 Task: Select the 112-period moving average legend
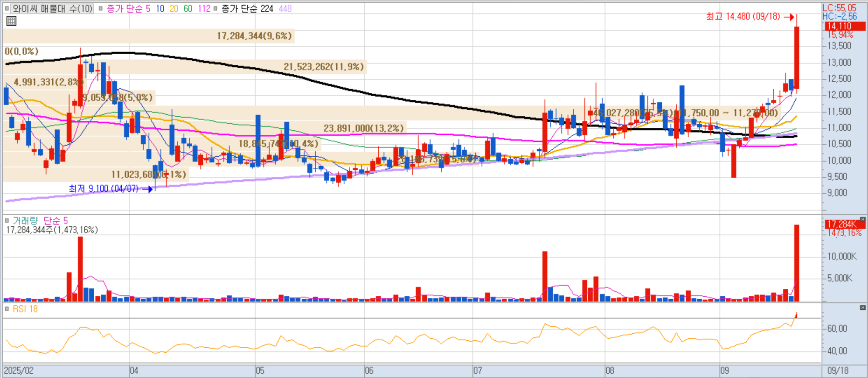(204, 8)
